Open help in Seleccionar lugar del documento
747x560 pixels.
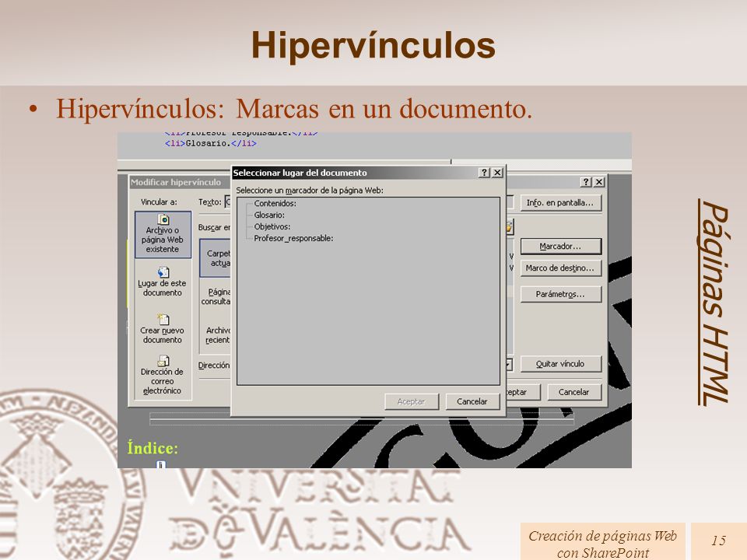(x=484, y=173)
